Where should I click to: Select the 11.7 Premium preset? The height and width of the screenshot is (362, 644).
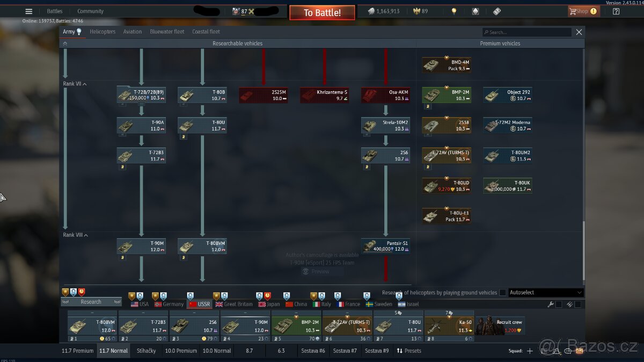click(x=78, y=351)
